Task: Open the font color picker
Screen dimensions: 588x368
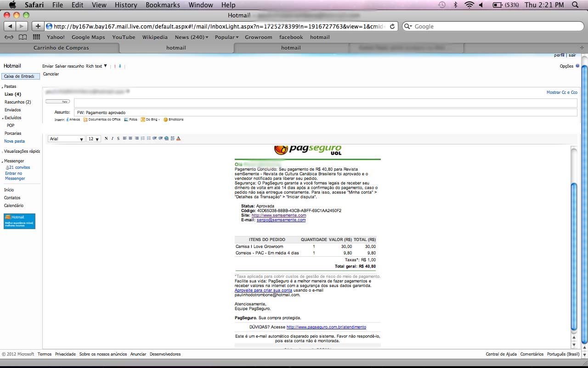Action: tap(179, 138)
